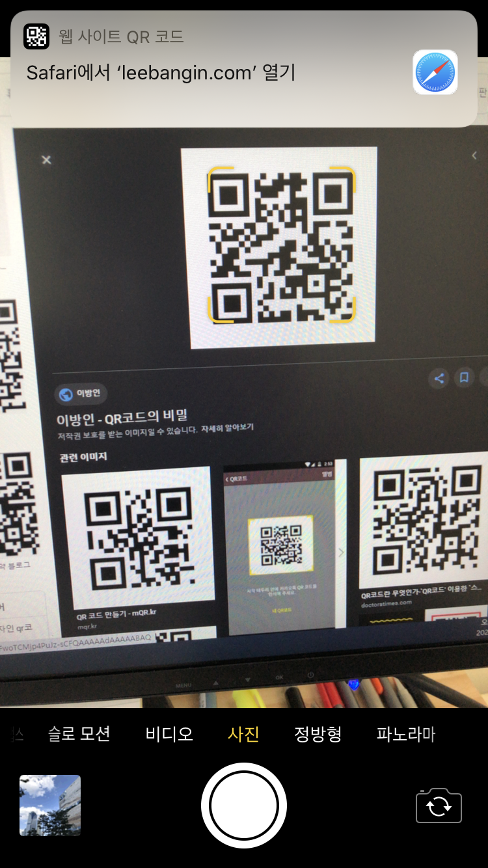Tap the Safari compass icon in notification
Viewport: 488px width, 868px height.
pyautogui.click(x=435, y=72)
